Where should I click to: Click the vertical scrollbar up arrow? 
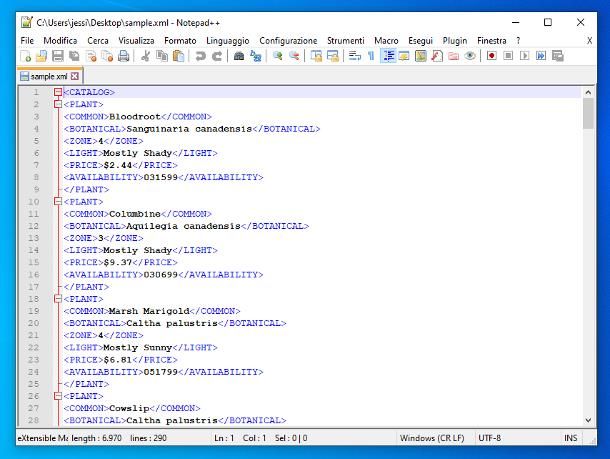click(588, 92)
